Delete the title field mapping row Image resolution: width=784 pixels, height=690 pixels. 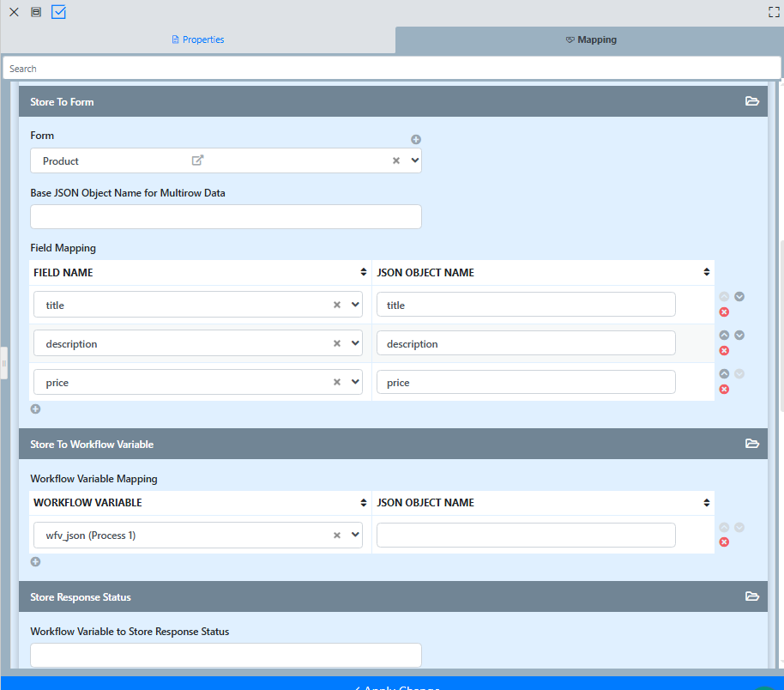(724, 312)
